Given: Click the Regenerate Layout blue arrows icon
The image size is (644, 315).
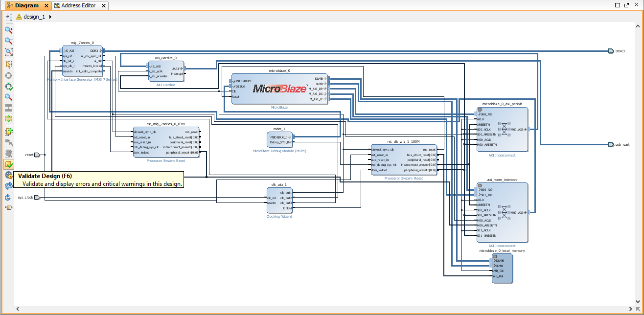Looking at the screenshot, I should pos(8,186).
